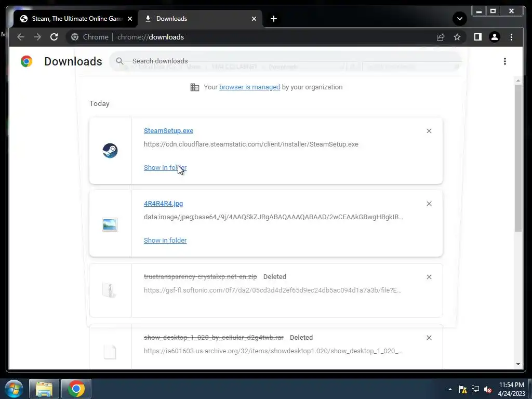This screenshot has width=532, height=399.
Task: Open the Chrome three-dot menu
Action: 511,37
